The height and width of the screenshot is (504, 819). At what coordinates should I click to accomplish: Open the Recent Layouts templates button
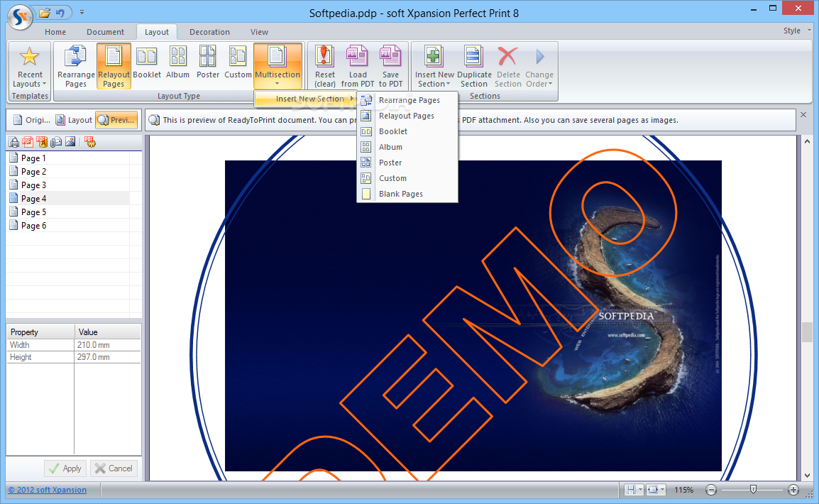[30, 66]
